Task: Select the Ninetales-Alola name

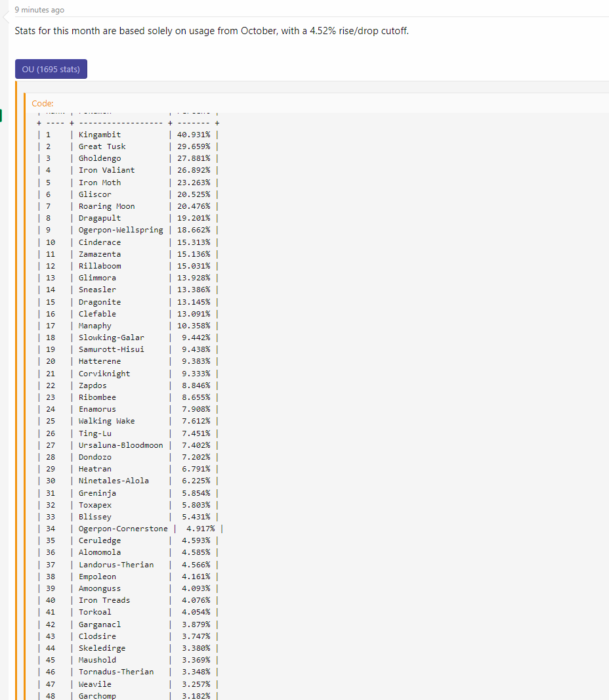Action: coord(114,481)
